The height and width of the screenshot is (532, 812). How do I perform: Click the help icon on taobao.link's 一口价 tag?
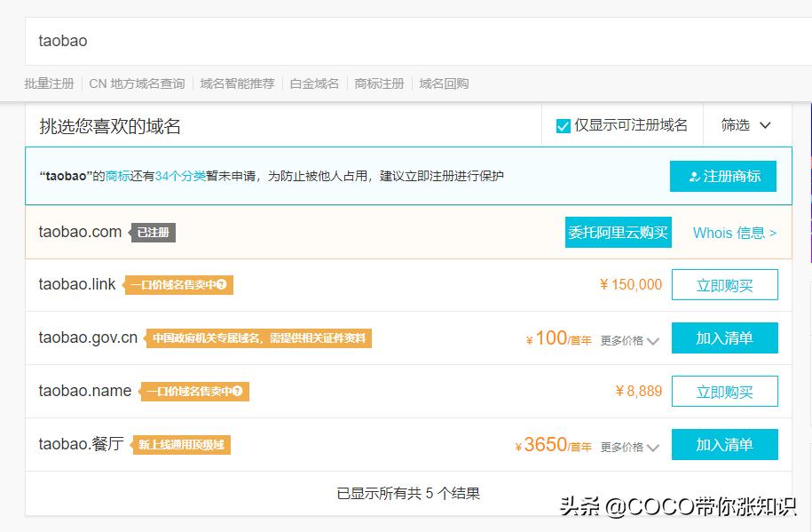click(x=222, y=284)
